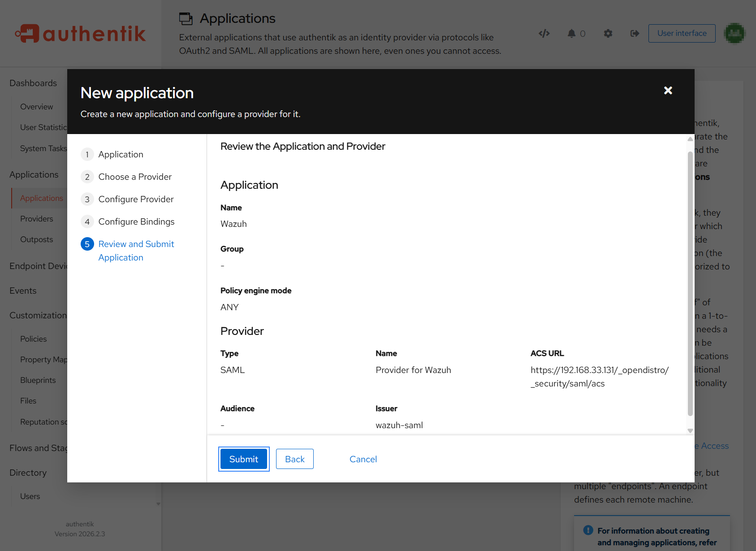
Task: Click the review panel scrollbar thumb
Action: tap(690, 283)
